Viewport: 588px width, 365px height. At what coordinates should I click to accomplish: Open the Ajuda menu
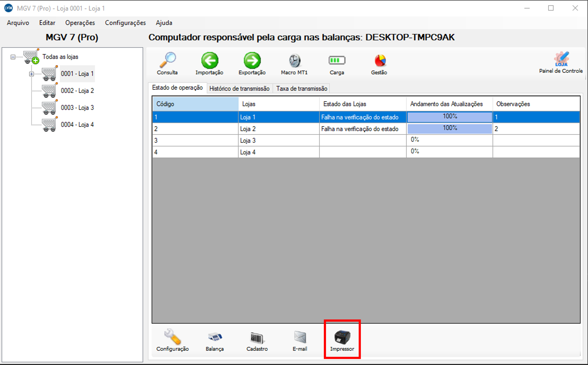pos(164,23)
